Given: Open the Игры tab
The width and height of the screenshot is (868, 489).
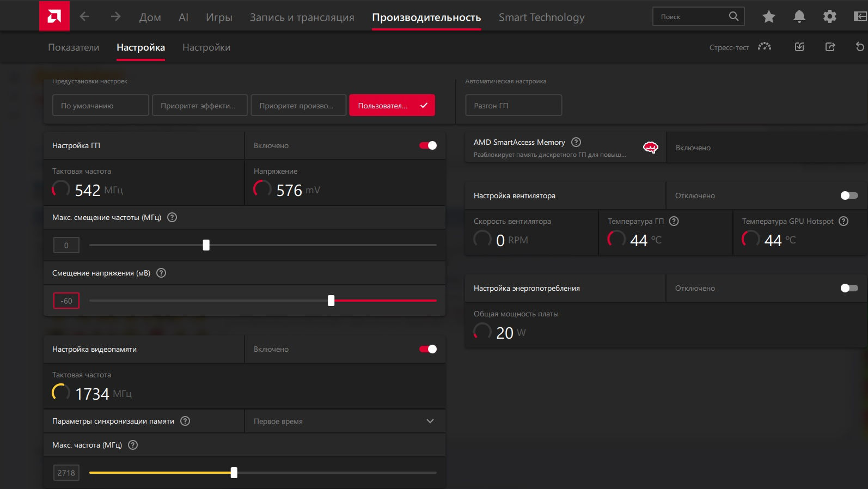Looking at the screenshot, I should coord(219,17).
